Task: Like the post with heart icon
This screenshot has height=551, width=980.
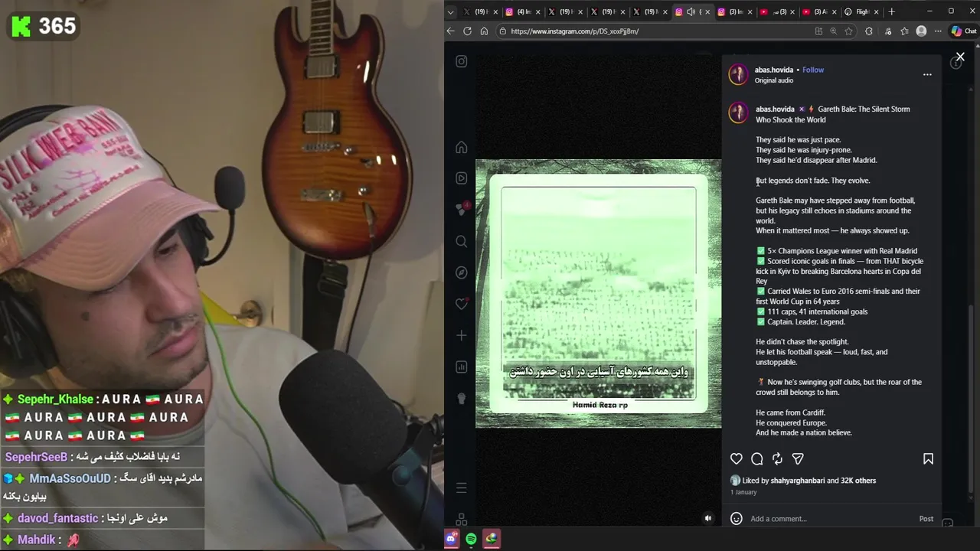Action: pos(737,458)
